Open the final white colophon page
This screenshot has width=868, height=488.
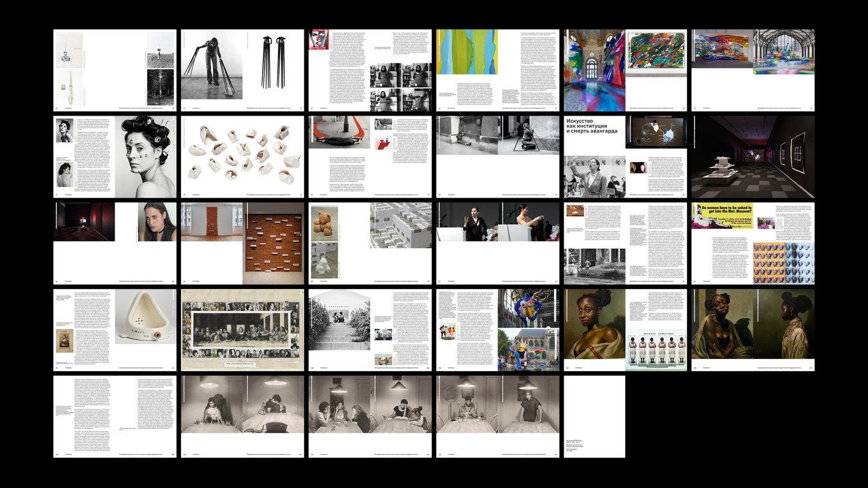[595, 417]
